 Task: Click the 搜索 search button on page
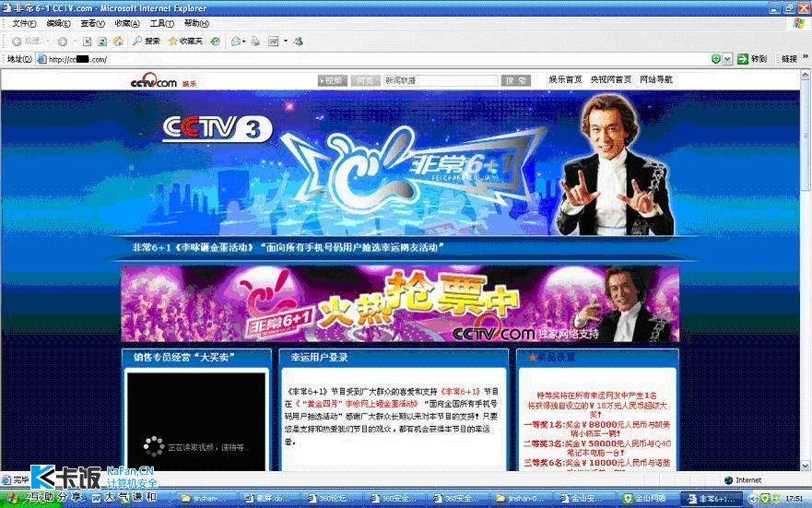pos(516,80)
